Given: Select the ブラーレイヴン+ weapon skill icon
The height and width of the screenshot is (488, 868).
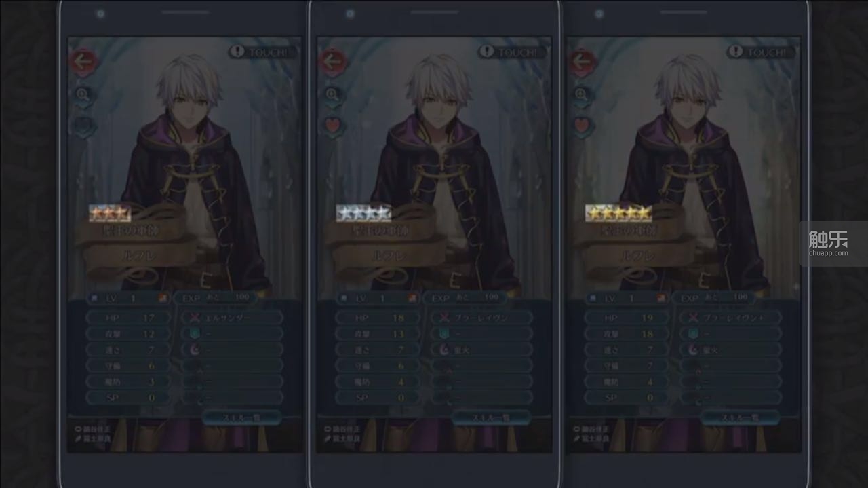Looking at the screenshot, I should point(692,317).
